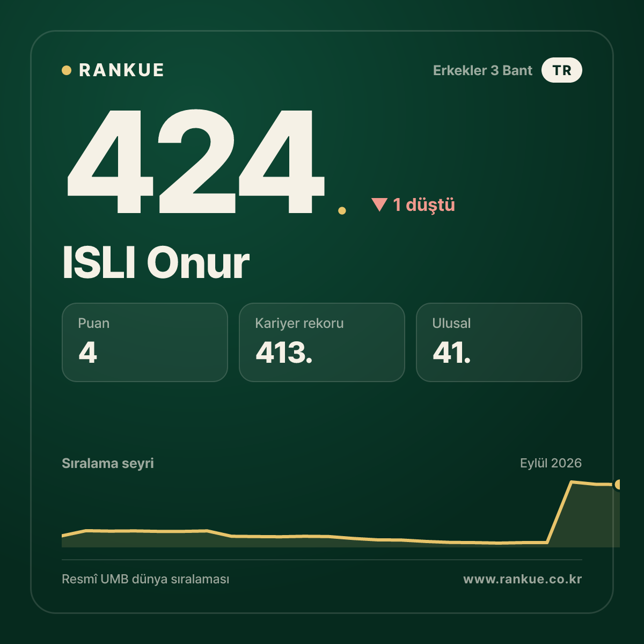This screenshot has width=644, height=644.
Task: Click 'Resmî UMB dünya sıralaması' footer text
Action: coord(145,580)
